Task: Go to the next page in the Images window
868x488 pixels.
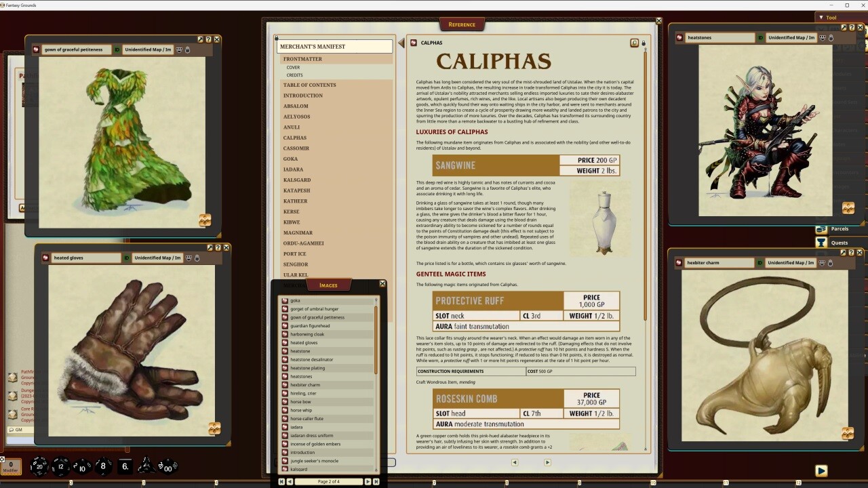Action: tap(367, 481)
